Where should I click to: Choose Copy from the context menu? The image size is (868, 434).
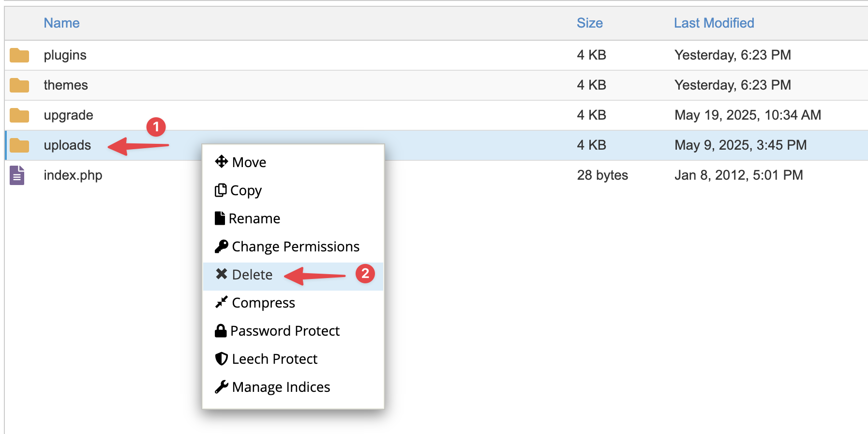(x=293, y=190)
